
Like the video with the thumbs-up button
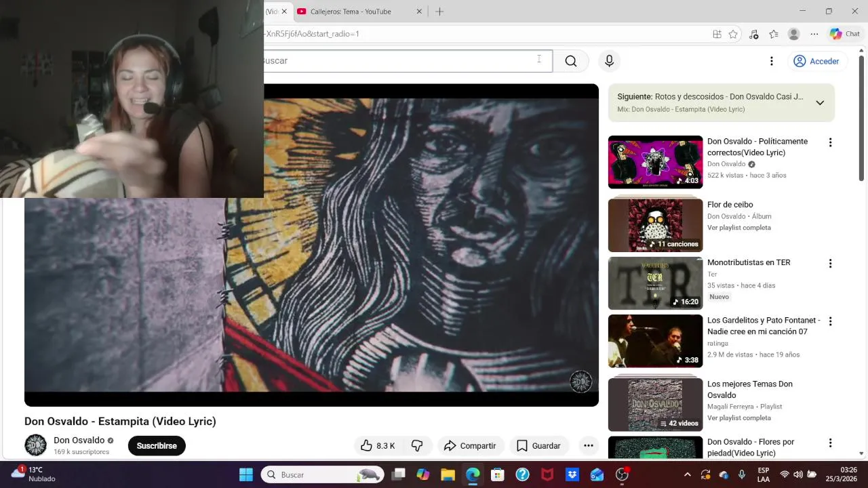tap(378, 445)
